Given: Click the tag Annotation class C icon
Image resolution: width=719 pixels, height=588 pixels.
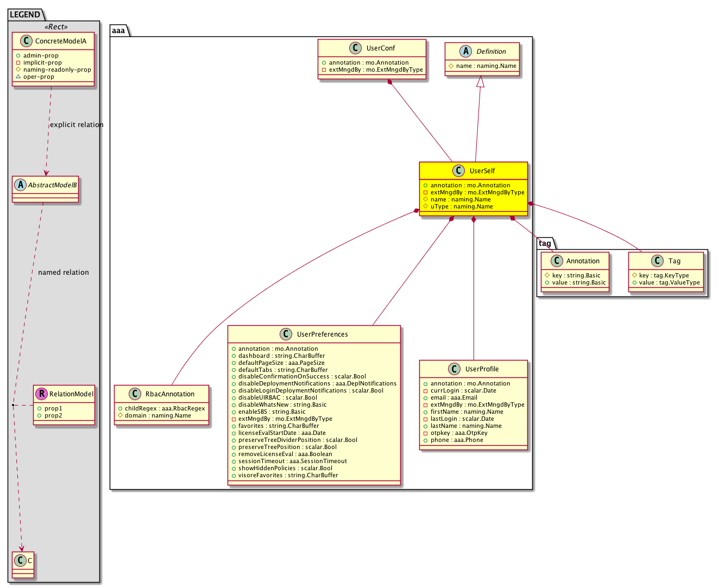Looking at the screenshot, I should 556,261.
